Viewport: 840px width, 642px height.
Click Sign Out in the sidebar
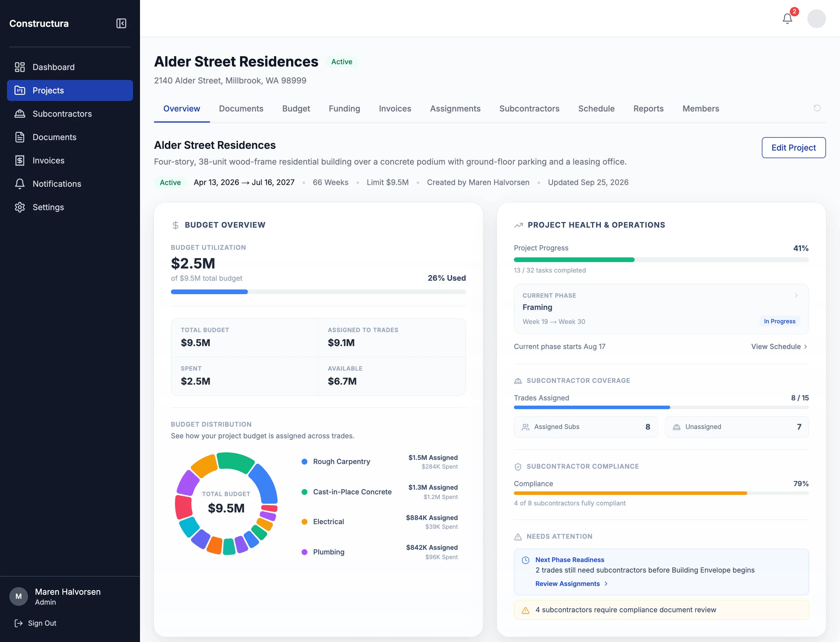pyautogui.click(x=35, y=623)
